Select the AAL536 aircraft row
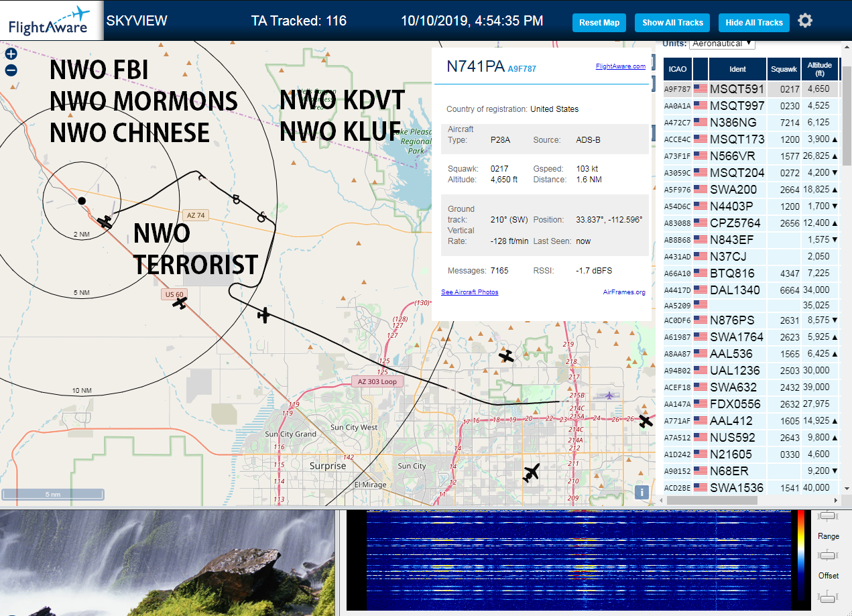 [x=751, y=353]
